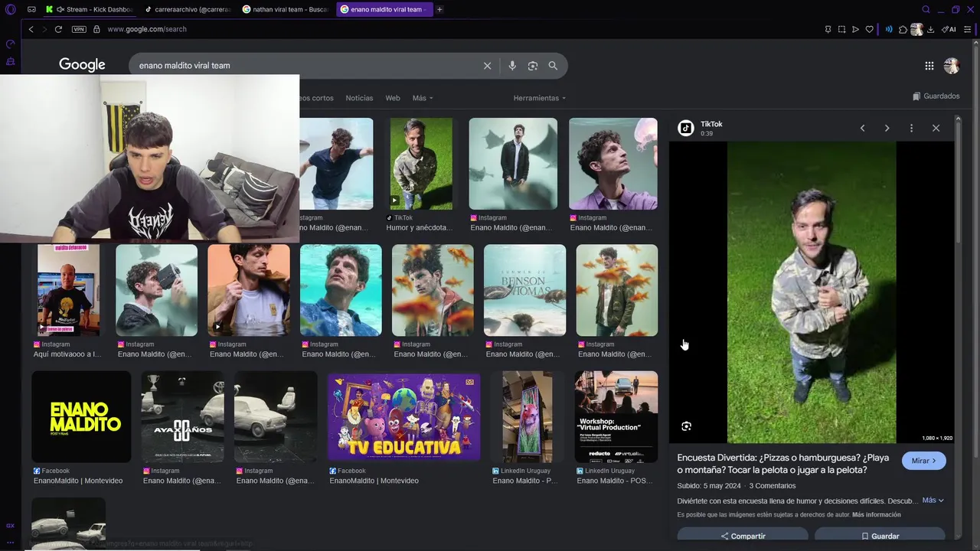
Task: Add page to bookmarks heart icon
Action: click(869, 29)
